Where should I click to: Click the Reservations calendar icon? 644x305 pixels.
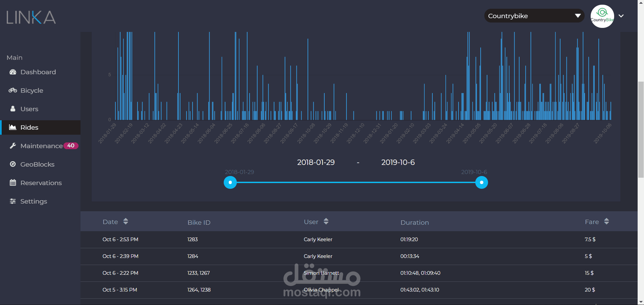click(13, 183)
